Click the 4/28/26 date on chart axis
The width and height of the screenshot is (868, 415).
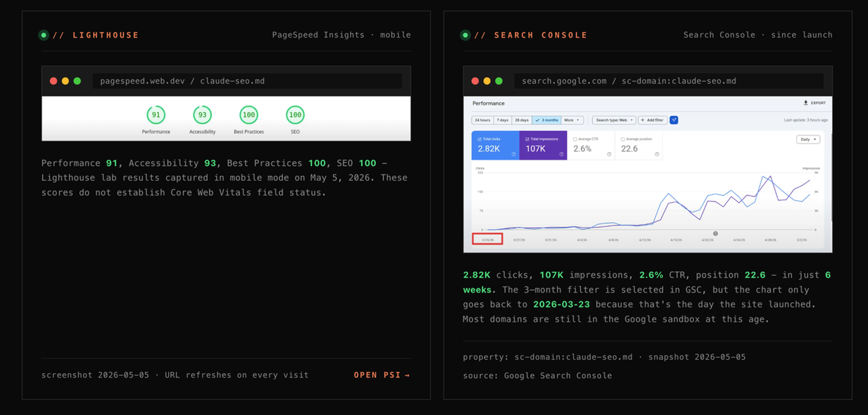[770, 240]
